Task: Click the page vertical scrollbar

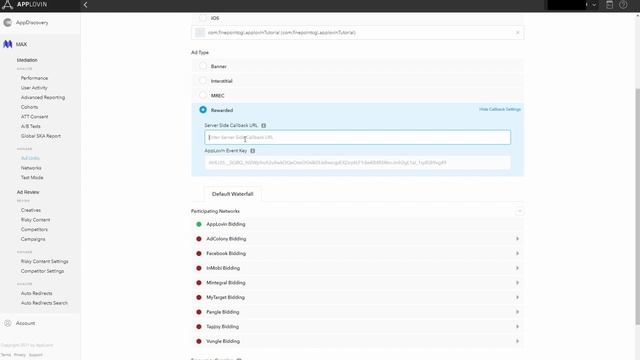Action: [x=638, y=207]
